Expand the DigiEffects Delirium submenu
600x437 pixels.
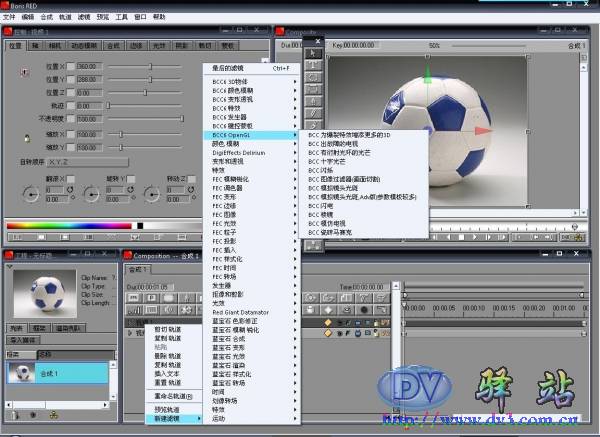coord(252,153)
